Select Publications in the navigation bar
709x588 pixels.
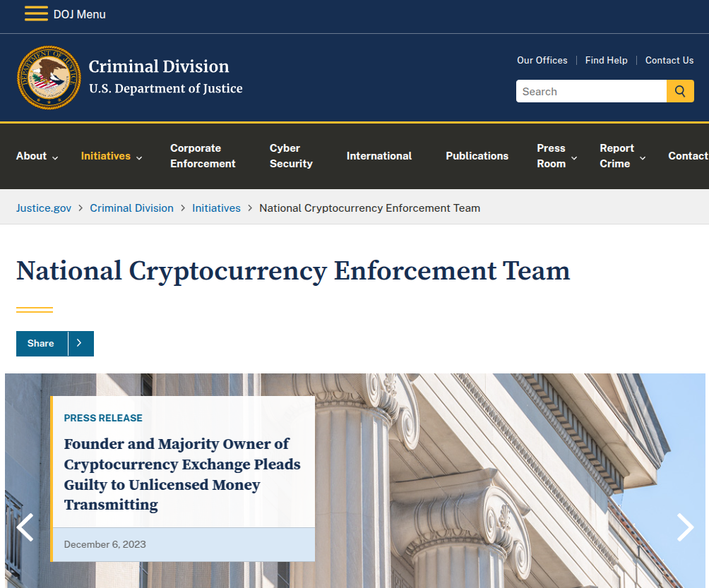[477, 156]
